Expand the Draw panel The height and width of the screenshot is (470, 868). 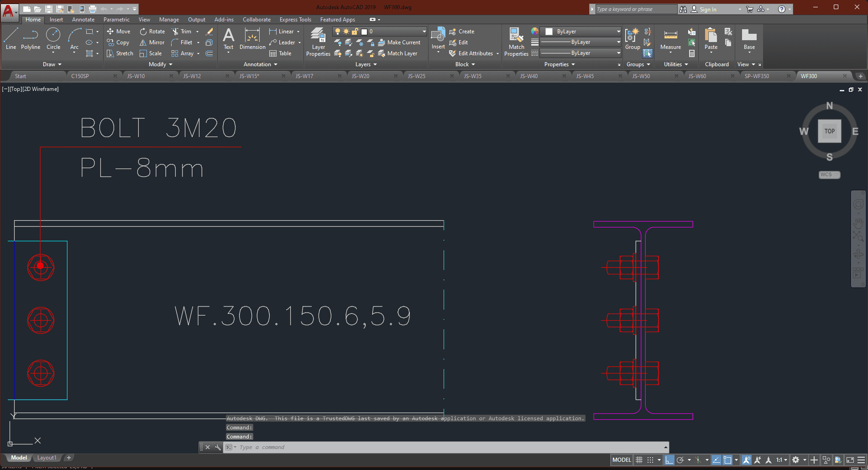pyautogui.click(x=52, y=64)
